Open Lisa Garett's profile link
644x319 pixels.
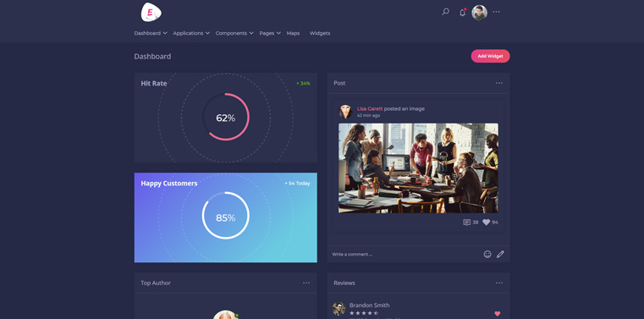tap(370, 109)
